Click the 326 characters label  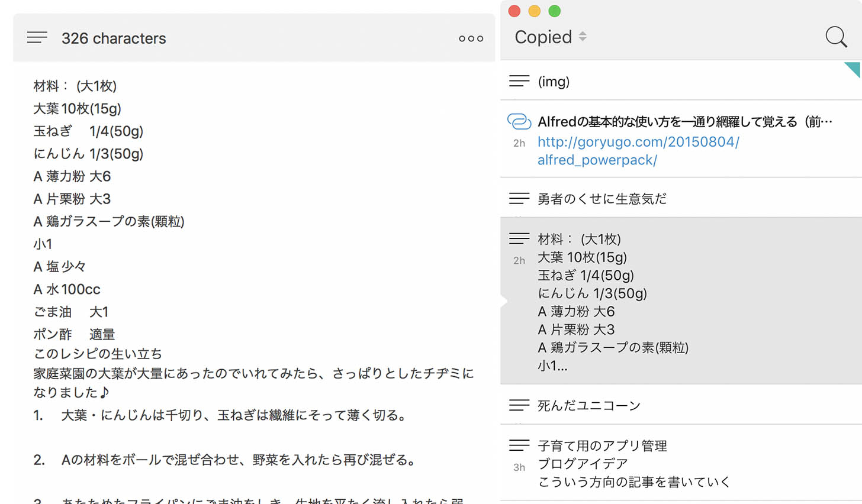point(114,38)
